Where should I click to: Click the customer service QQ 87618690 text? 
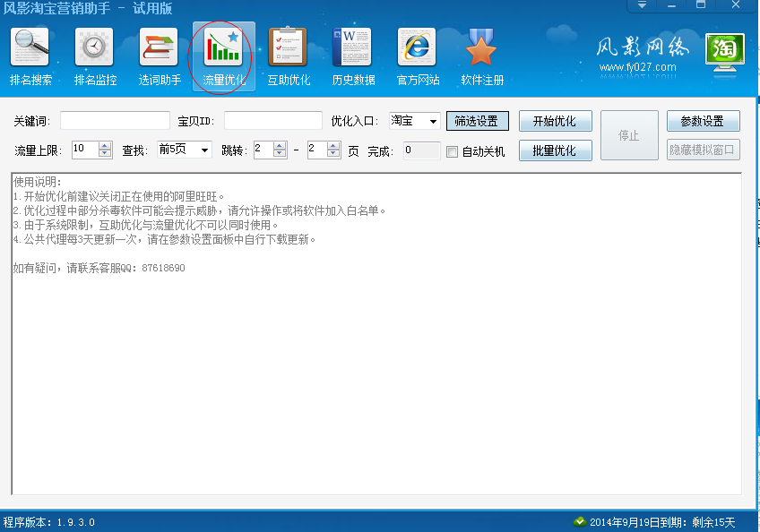99,268
